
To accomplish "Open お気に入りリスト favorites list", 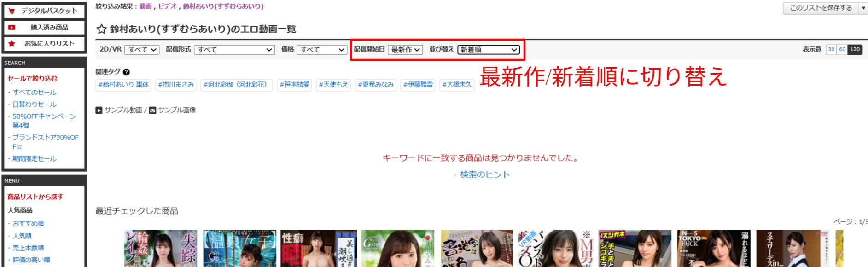I will (44, 44).
